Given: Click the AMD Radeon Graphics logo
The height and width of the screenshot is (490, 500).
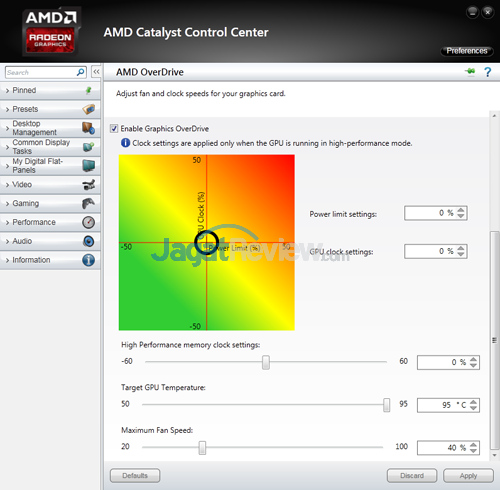Looking at the screenshot, I should click(51, 31).
